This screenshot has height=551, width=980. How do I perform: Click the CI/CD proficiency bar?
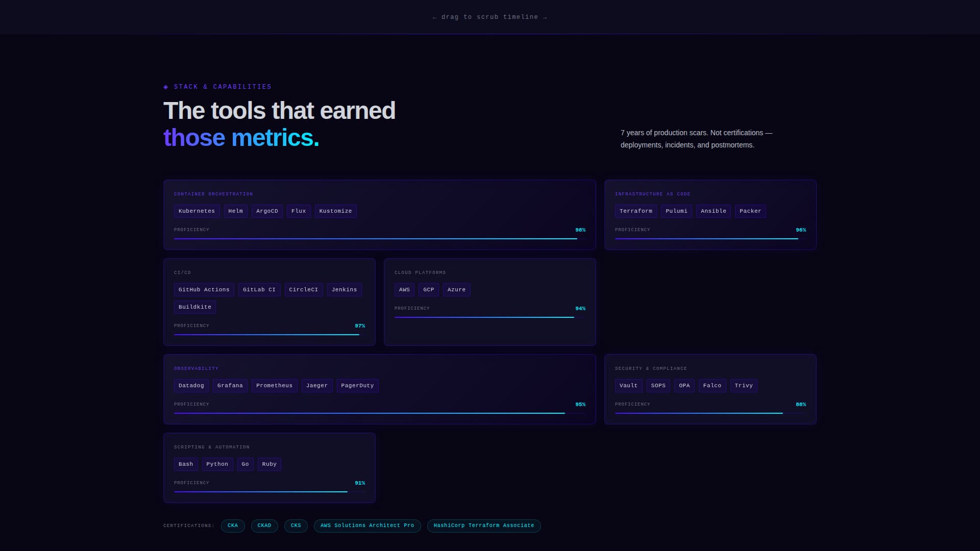[x=269, y=335]
